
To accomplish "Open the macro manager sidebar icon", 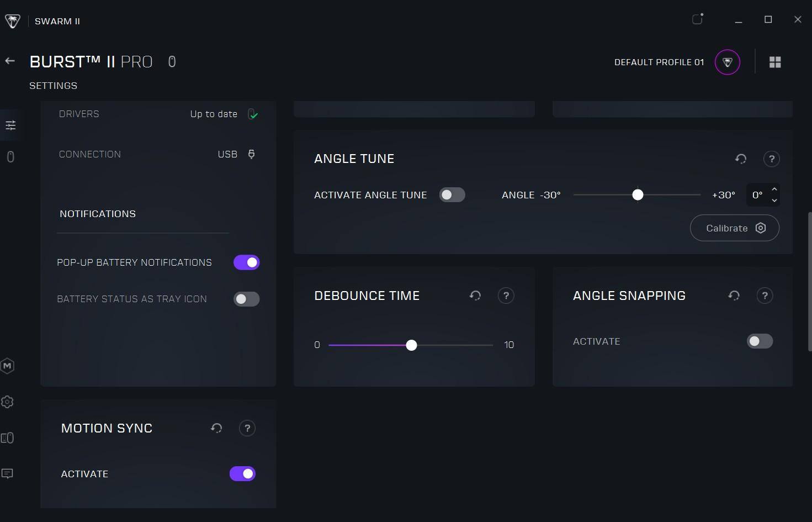I will click(7, 366).
